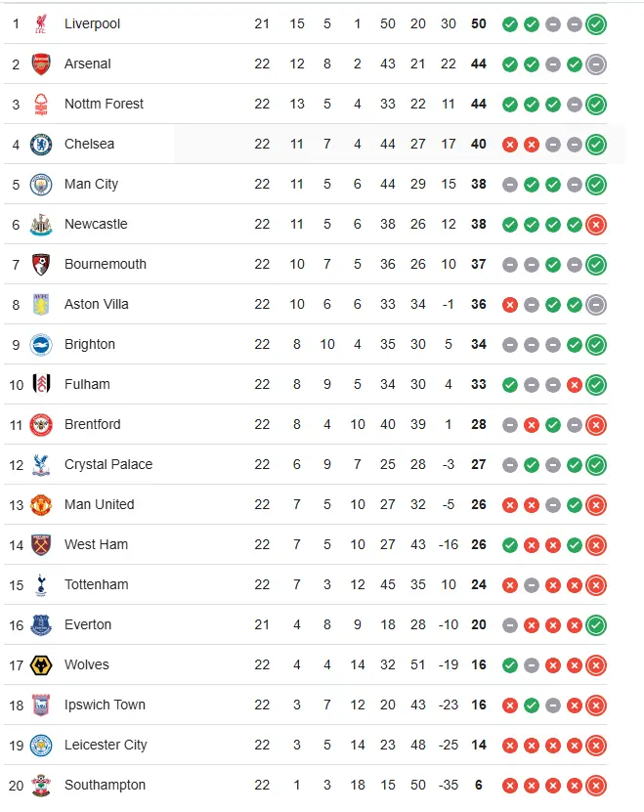Open the Nottm Forest club badge
The width and height of the screenshot is (644, 812).
pyautogui.click(x=41, y=104)
